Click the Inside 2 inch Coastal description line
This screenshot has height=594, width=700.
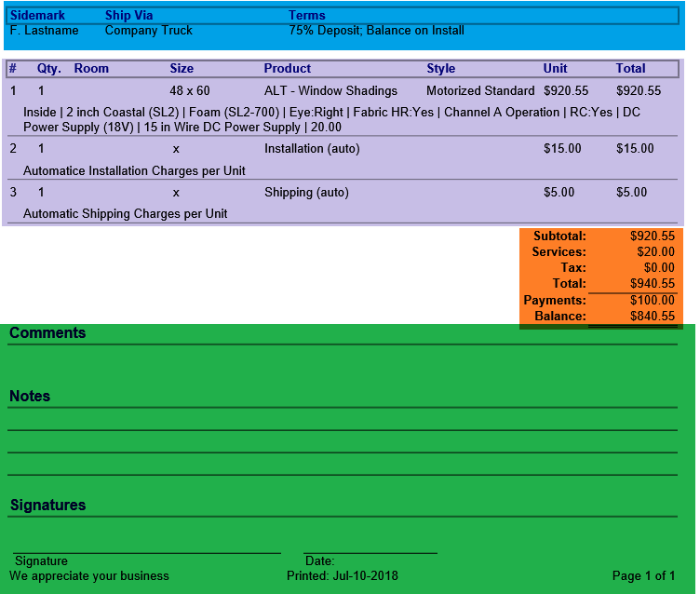(331, 119)
